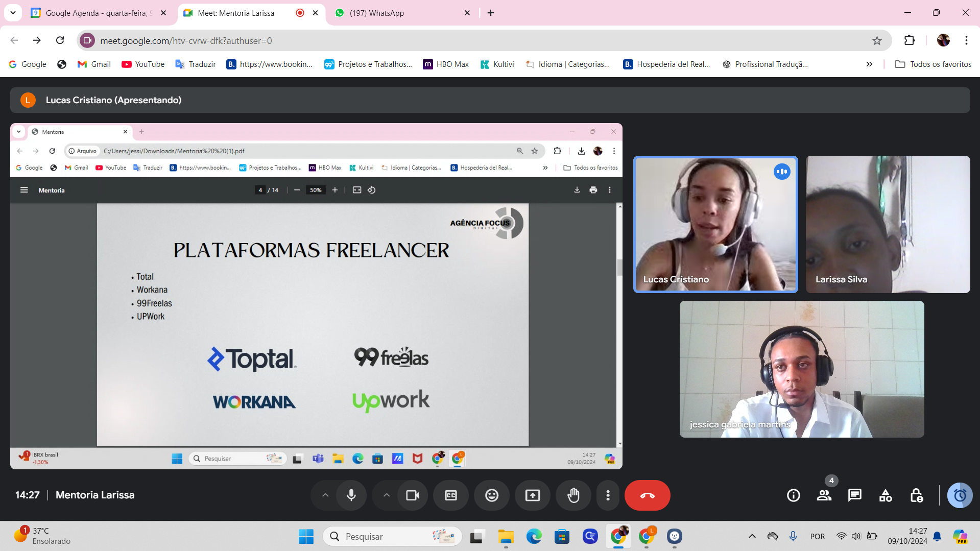Raise hand in the meeting

(573, 495)
